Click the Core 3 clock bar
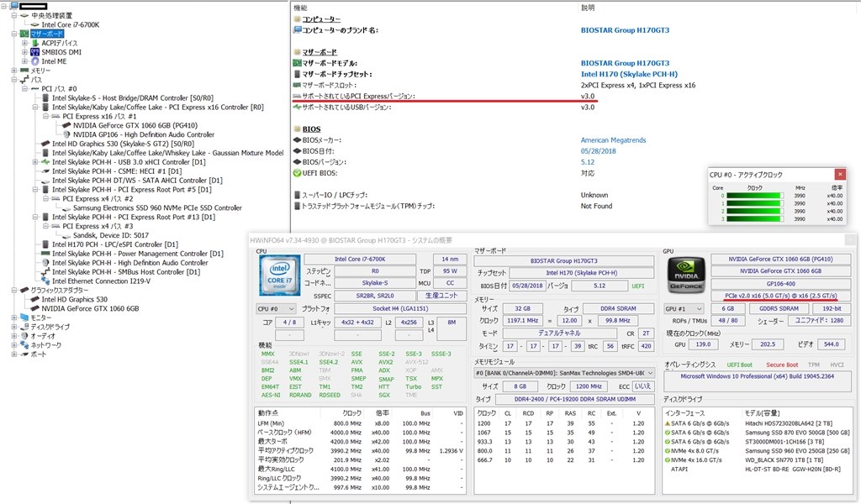861x504 pixels. point(755,219)
